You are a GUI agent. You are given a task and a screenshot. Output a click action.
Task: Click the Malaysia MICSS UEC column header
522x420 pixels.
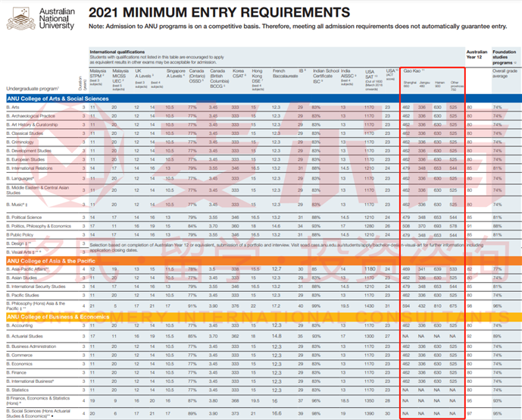click(x=120, y=80)
